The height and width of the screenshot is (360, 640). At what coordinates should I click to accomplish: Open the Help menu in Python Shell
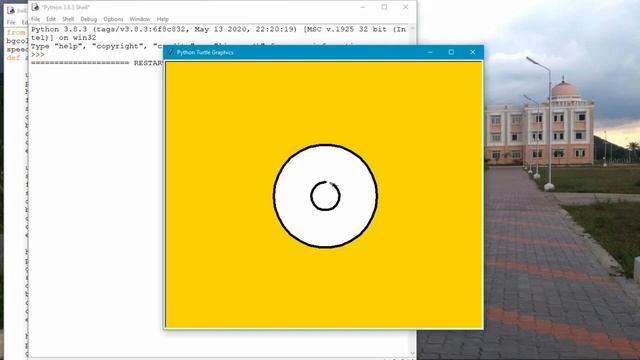pyautogui.click(x=162, y=19)
